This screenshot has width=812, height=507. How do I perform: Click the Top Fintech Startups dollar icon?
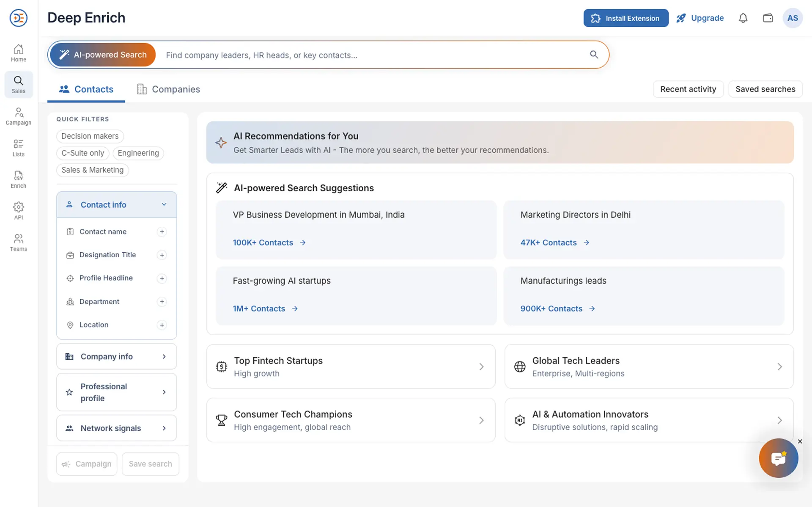coord(222,366)
